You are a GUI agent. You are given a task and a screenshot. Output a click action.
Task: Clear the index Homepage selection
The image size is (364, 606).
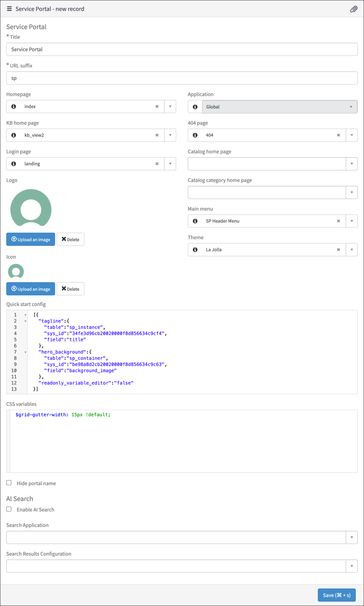click(x=157, y=106)
